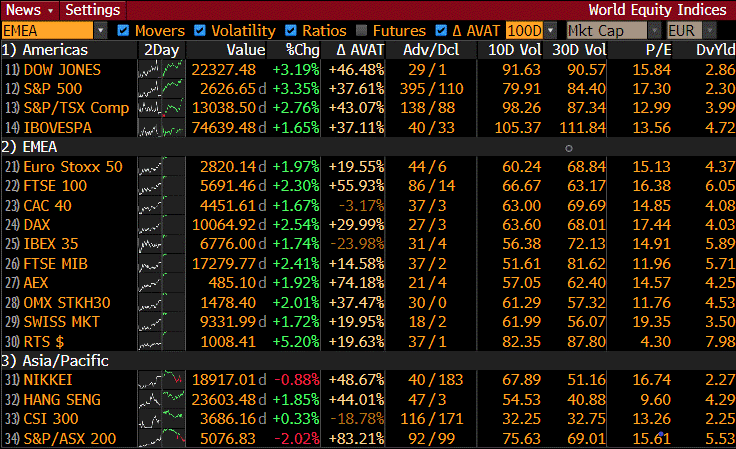Click the P/E column header
Image resolution: width=736 pixels, height=449 pixels.
click(659, 50)
